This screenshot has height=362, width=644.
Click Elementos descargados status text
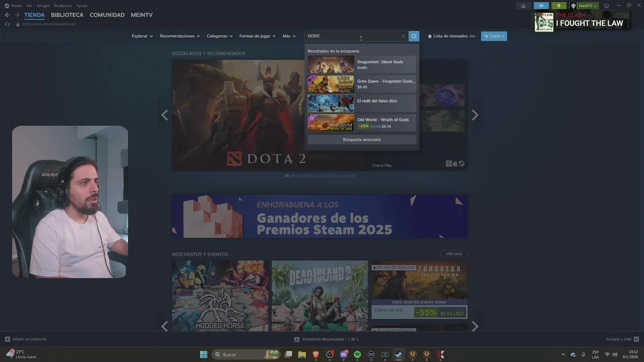(331, 339)
